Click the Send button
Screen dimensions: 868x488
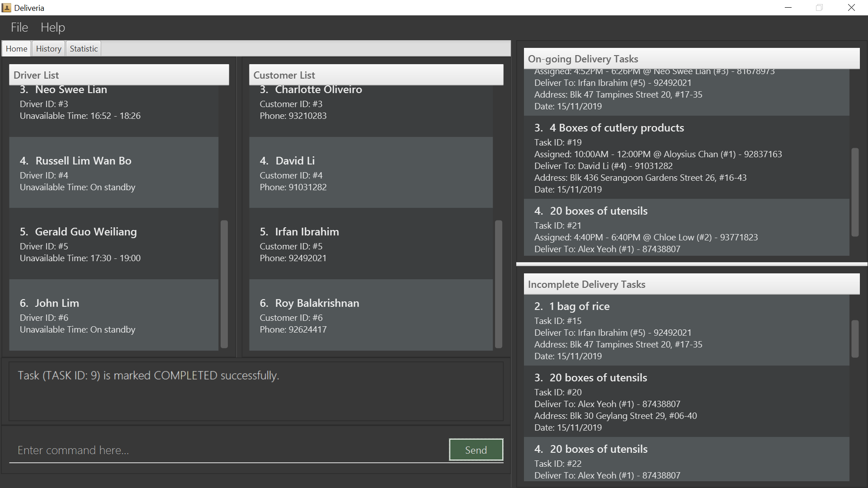[476, 450]
